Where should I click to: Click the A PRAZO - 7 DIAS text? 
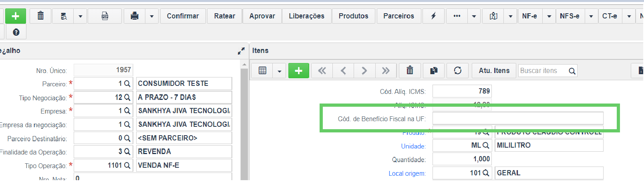[x=167, y=97]
